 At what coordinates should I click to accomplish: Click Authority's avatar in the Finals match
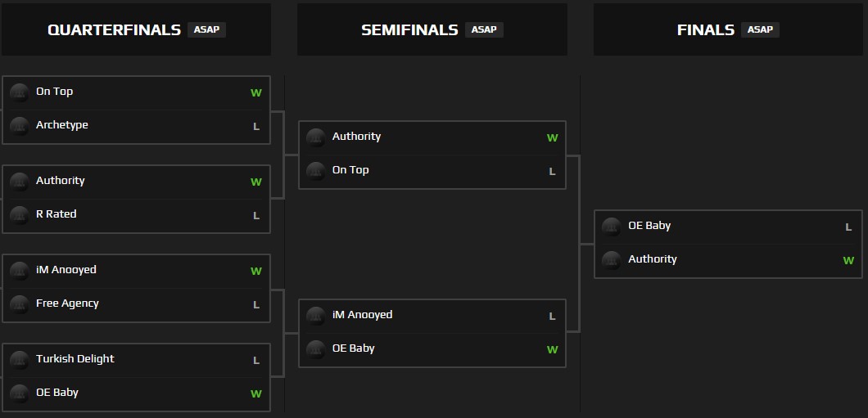click(612, 260)
